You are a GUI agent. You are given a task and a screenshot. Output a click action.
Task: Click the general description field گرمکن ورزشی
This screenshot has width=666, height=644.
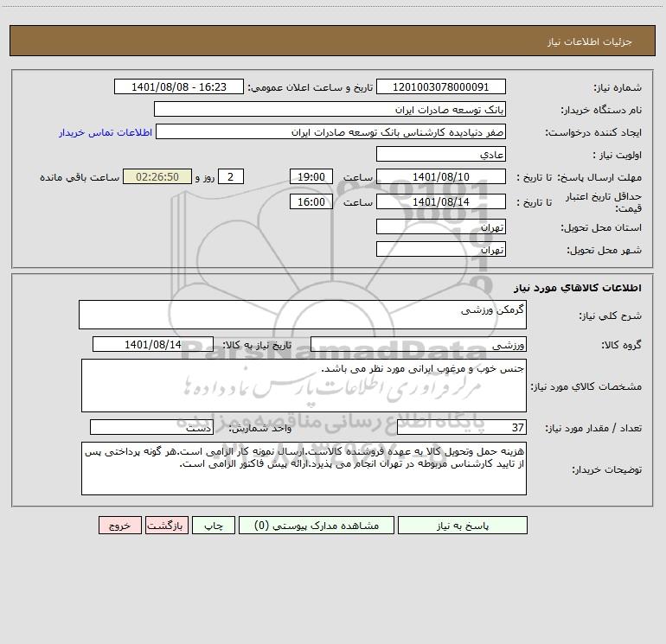pos(303,315)
